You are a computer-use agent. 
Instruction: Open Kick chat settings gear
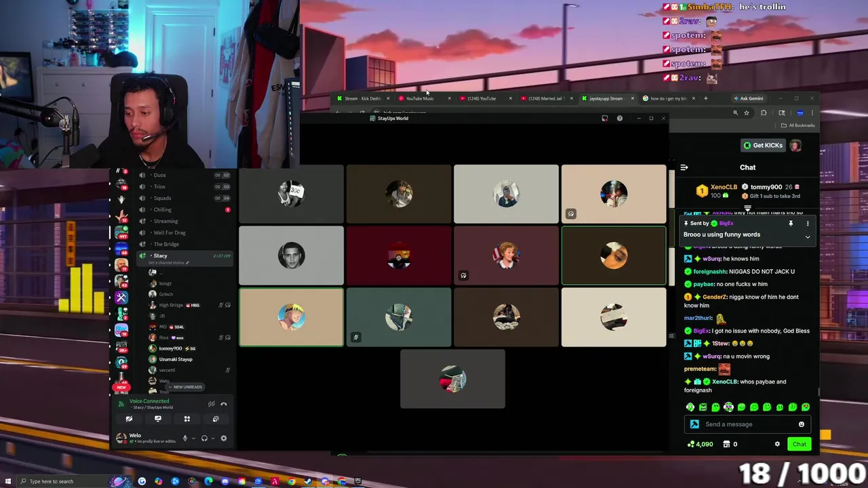(777, 444)
